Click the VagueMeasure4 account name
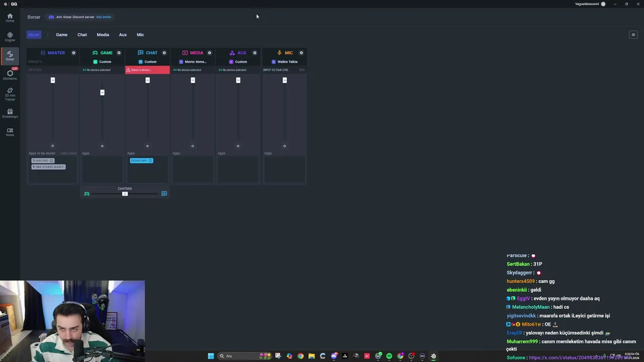 point(587,4)
